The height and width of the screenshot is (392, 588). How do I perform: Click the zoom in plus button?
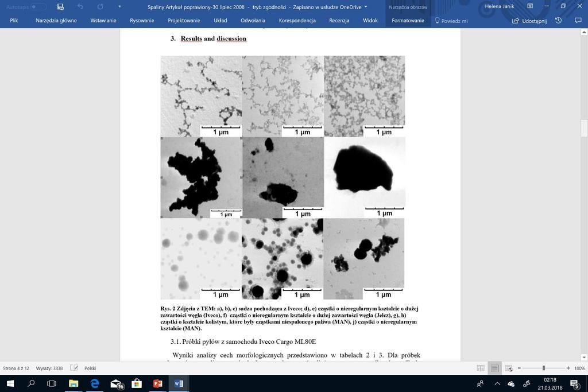[x=568, y=368]
